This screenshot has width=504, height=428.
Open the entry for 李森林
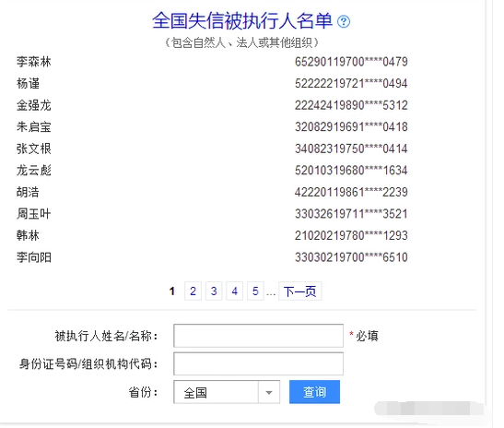[34, 62]
